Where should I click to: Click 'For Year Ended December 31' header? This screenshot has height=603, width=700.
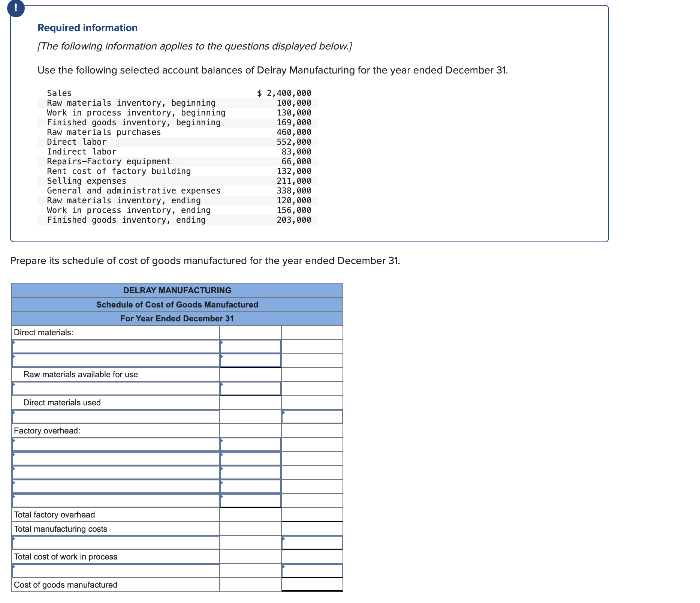[177, 318]
